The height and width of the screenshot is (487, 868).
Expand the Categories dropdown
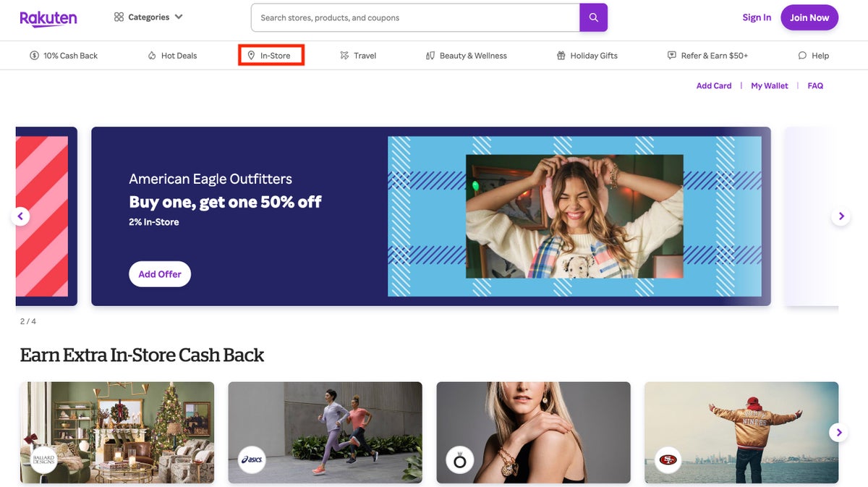point(148,17)
